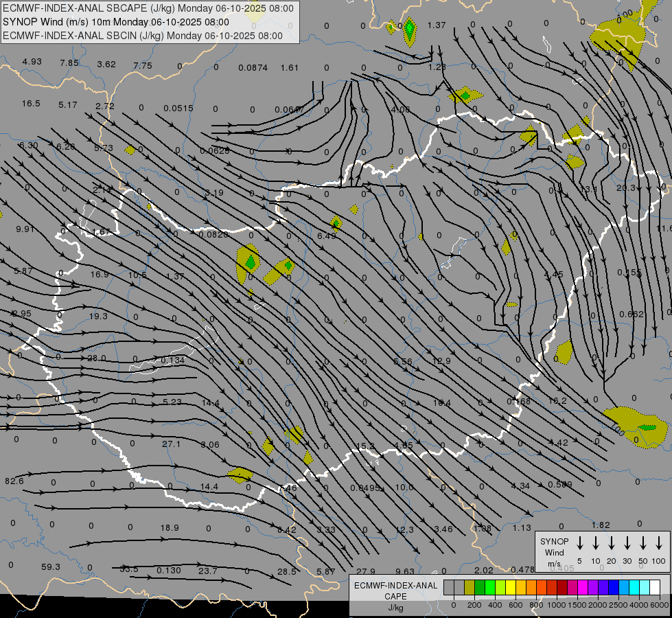This screenshot has height=618, width=672.
Task: Click the 0.0874 value on the map
Action: pos(253,68)
